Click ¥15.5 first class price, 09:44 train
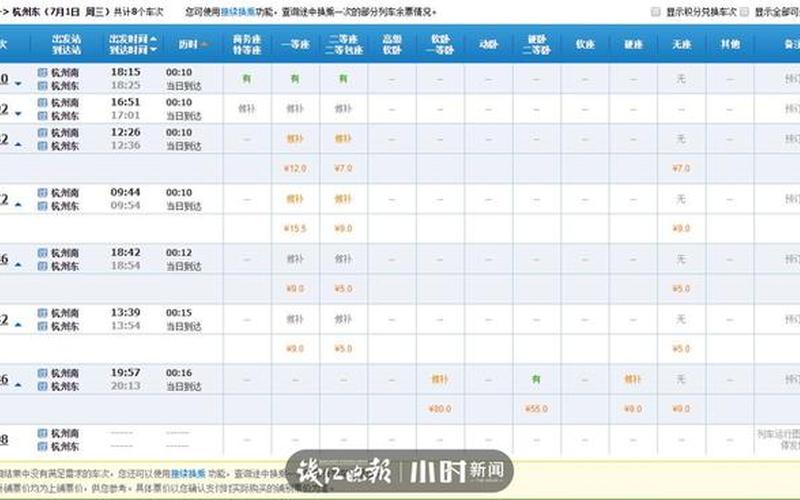Image resolution: width=800 pixels, height=500 pixels. (295, 229)
